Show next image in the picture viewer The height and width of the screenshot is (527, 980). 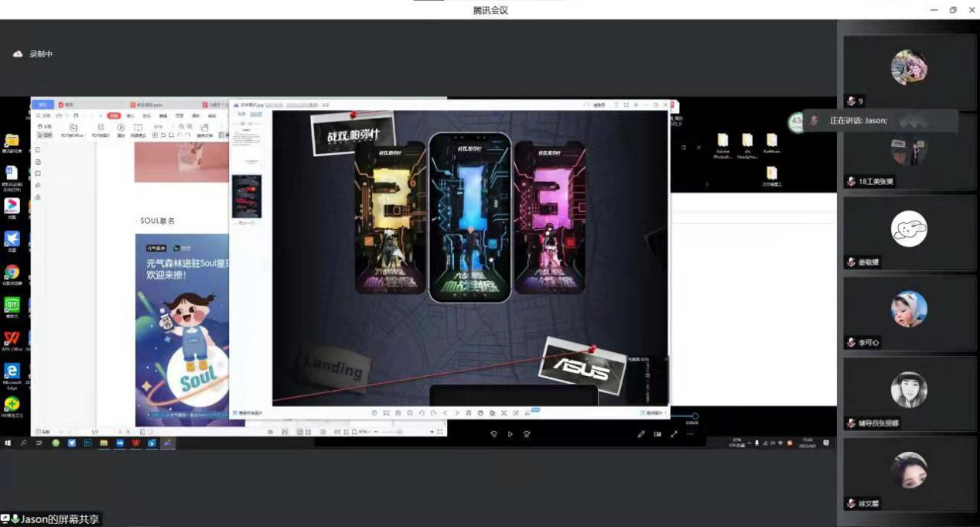pyautogui.click(x=456, y=413)
